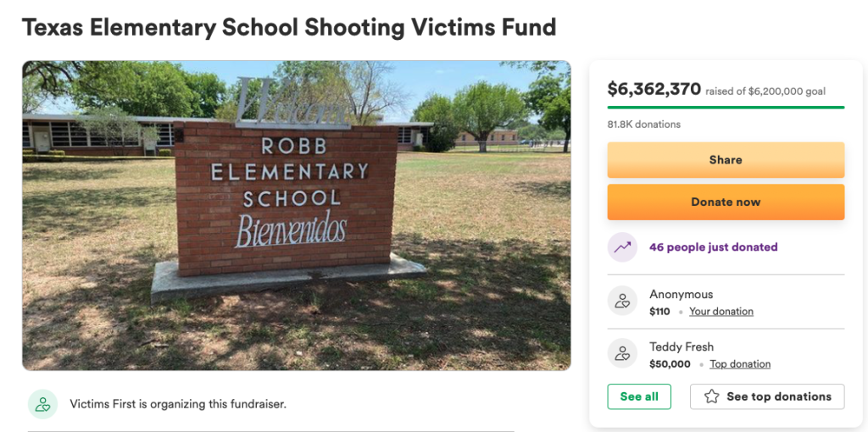Viewport: 868px width, 432px height.
Task: Open the Your donation link
Action: [721, 312]
